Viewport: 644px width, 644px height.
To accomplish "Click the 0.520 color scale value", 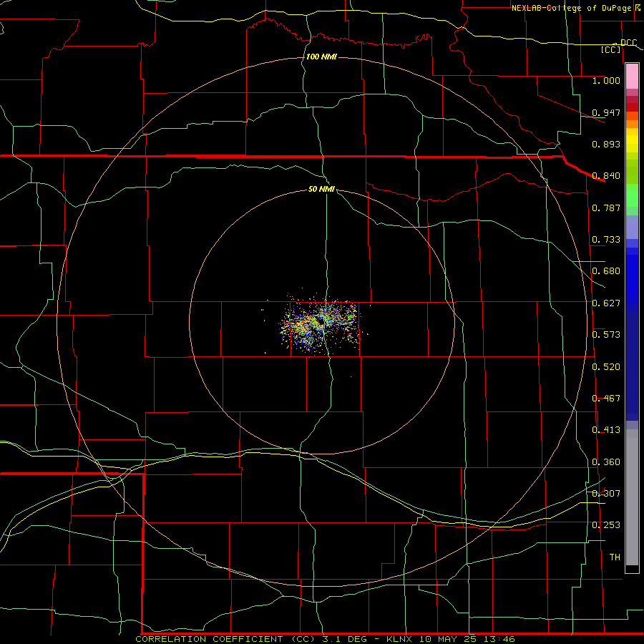I will pyautogui.click(x=606, y=367).
